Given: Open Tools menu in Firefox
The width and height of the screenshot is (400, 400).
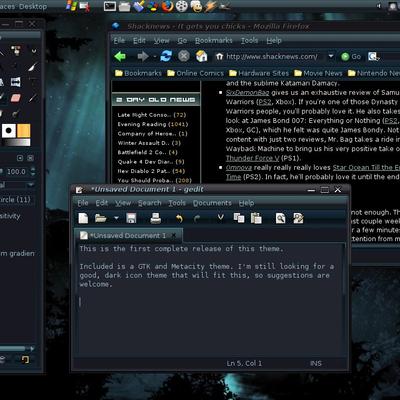Looking at the screenshot, I should pos(249,41).
